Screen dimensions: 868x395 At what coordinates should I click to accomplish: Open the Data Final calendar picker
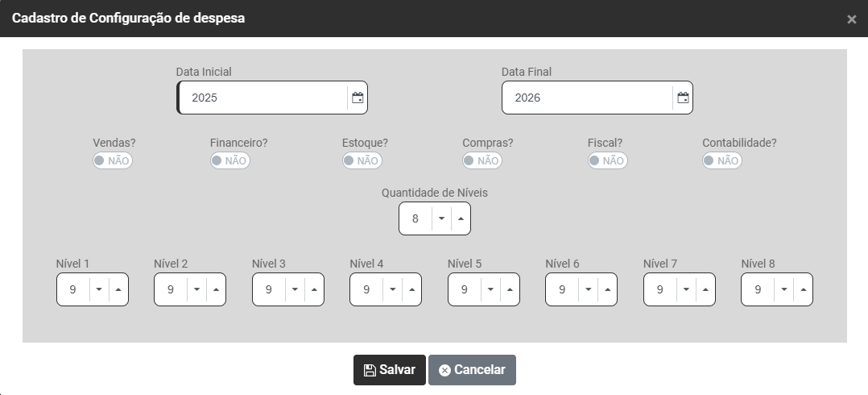[x=683, y=98]
